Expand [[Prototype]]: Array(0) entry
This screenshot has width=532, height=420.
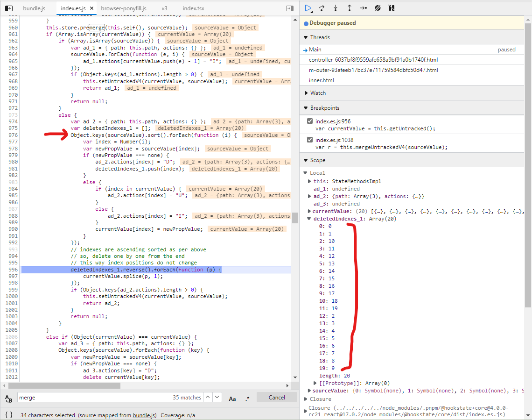[315, 383]
